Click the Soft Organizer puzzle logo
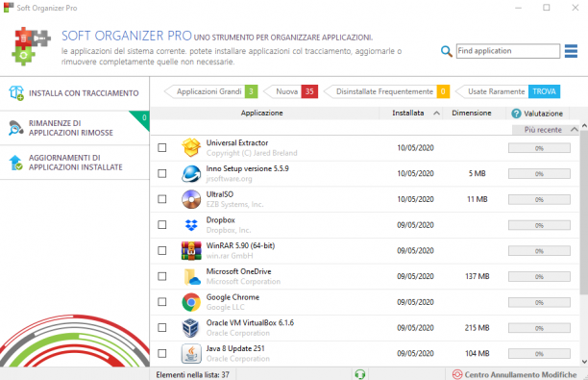Screen dimensions: 588x380 (31, 46)
